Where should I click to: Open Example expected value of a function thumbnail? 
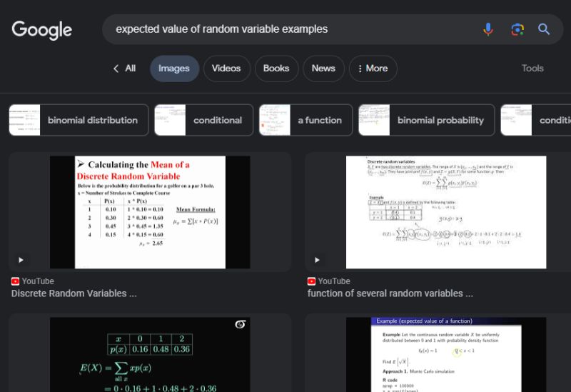(445, 354)
